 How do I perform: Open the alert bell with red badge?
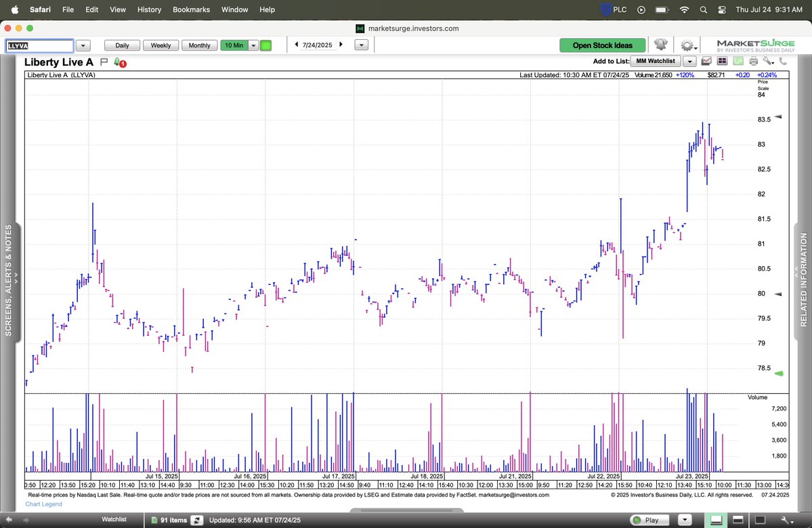point(120,63)
